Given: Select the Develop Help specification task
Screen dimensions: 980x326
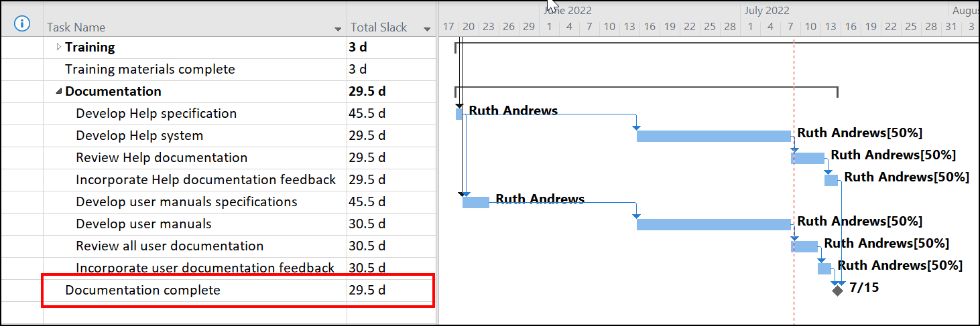Looking at the screenshot, I should click(156, 113).
